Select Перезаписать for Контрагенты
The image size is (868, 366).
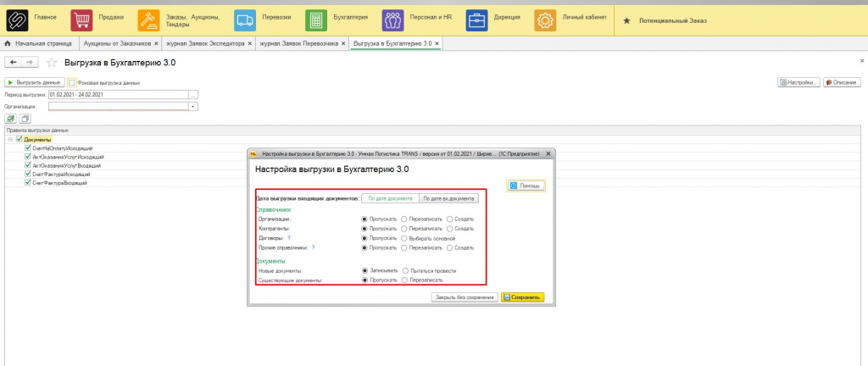(404, 229)
